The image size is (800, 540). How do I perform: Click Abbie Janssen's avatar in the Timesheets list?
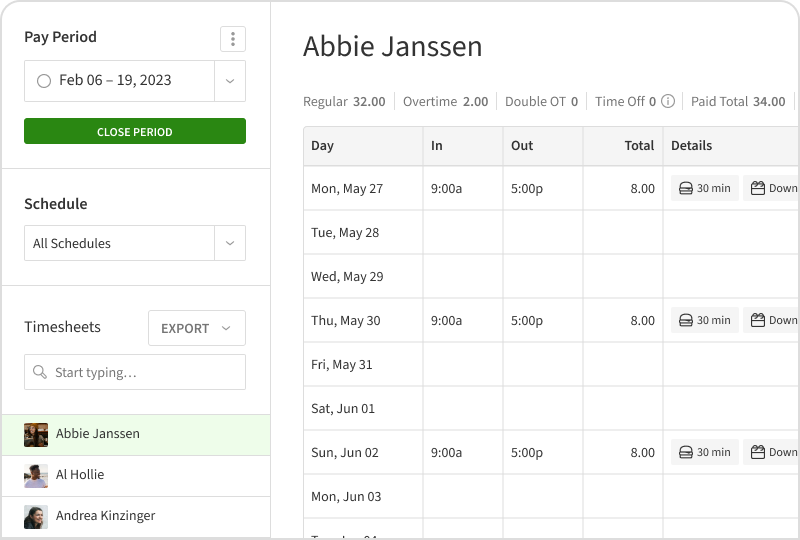[36, 434]
